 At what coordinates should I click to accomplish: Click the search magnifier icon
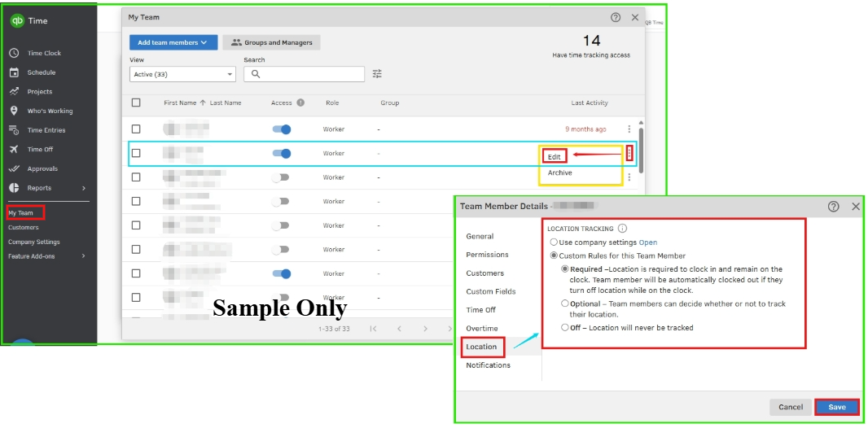coord(255,74)
